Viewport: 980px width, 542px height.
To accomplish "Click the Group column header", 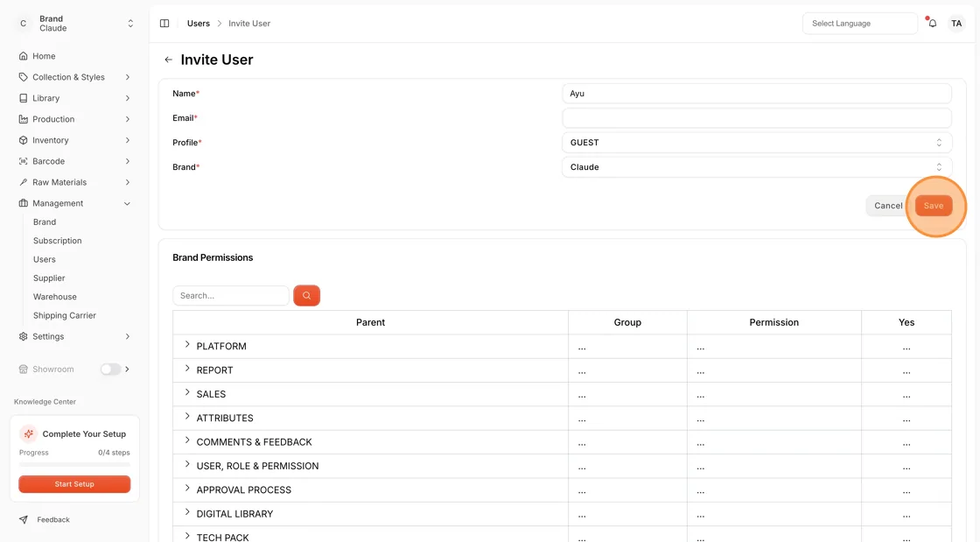I will (x=627, y=322).
